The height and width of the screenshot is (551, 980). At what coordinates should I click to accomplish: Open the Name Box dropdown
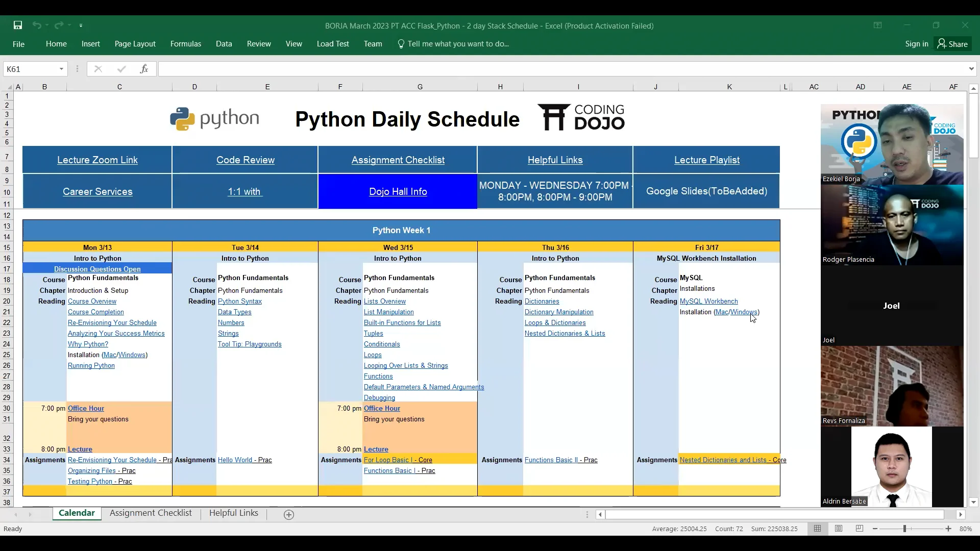point(60,68)
